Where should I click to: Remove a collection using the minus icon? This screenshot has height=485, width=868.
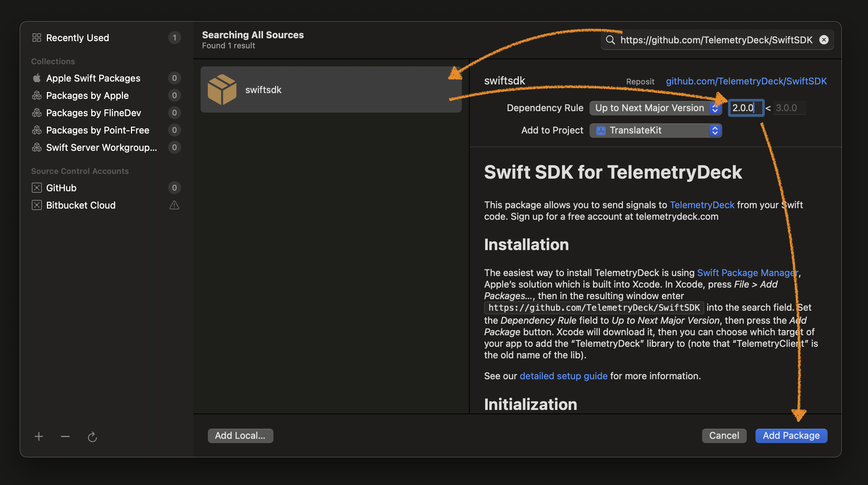click(65, 436)
